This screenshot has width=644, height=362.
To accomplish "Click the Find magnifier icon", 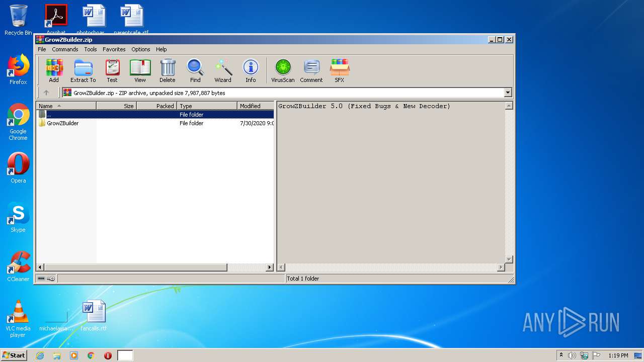I will pos(195,70).
